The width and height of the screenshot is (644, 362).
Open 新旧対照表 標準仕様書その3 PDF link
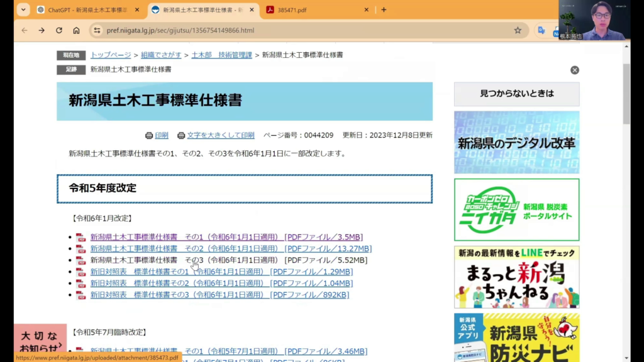[x=219, y=295]
